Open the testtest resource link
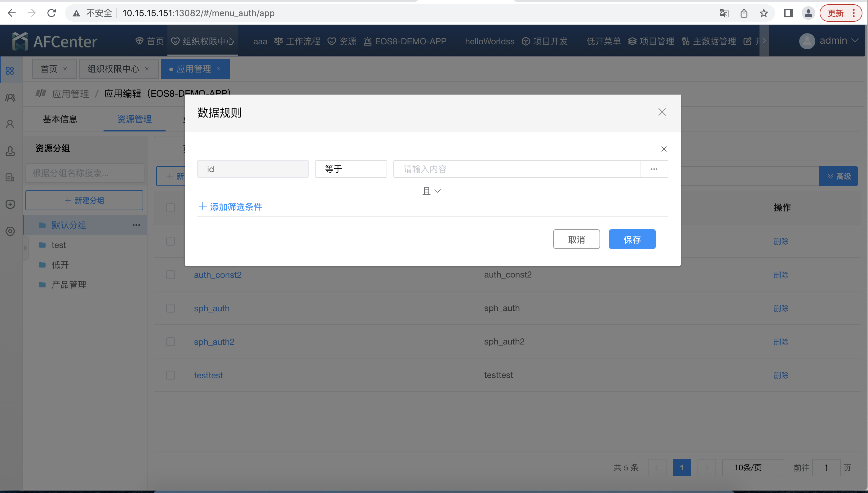868x493 pixels. point(208,375)
